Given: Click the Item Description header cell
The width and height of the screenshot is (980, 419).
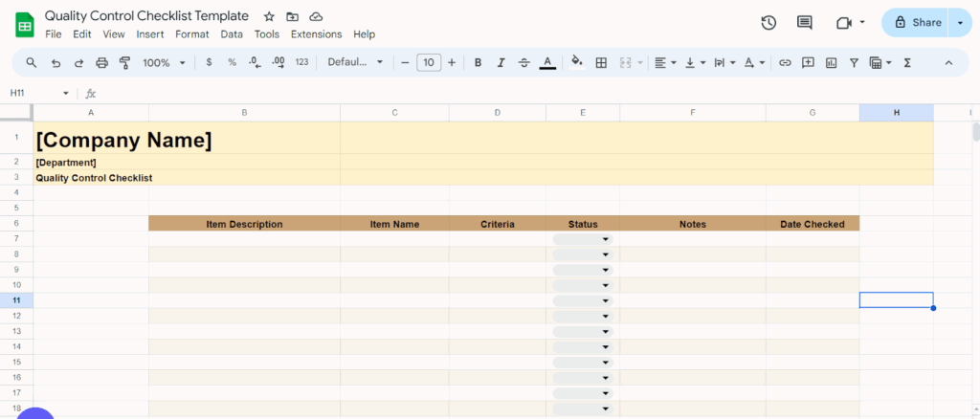Looking at the screenshot, I should click(244, 224).
